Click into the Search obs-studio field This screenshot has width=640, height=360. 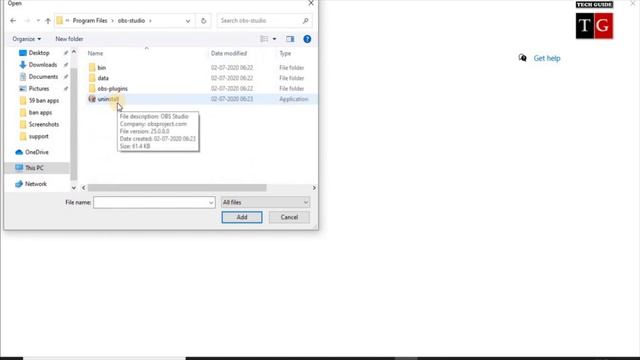point(264,20)
